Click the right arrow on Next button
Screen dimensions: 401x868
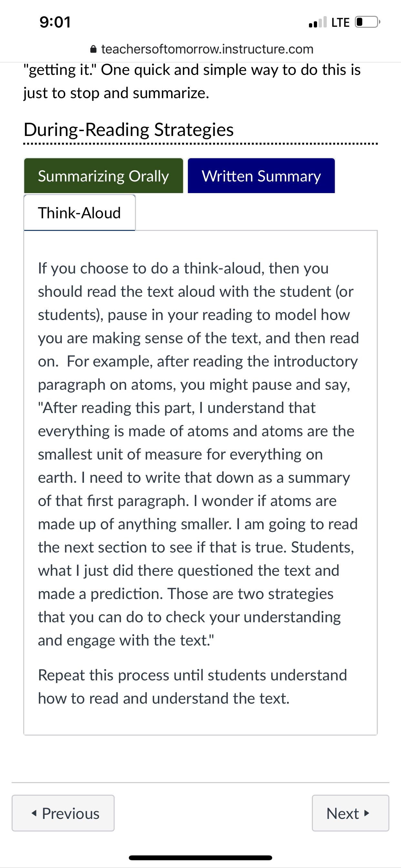(367, 813)
